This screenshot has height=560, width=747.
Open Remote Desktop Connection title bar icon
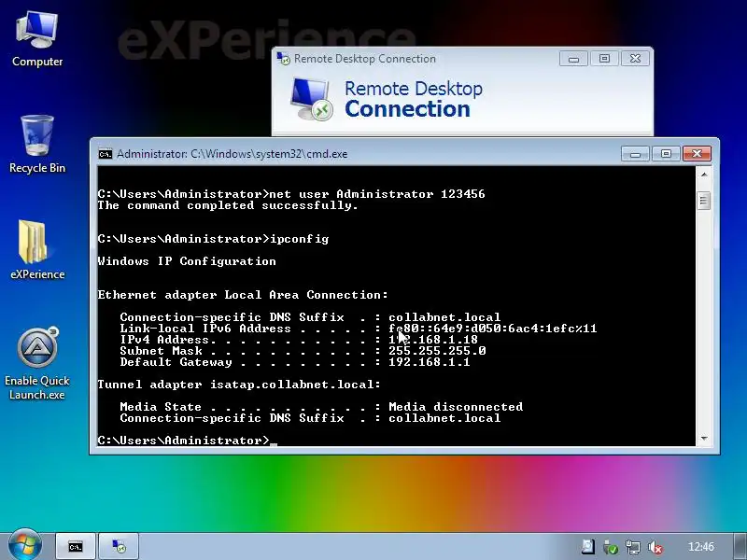click(284, 59)
